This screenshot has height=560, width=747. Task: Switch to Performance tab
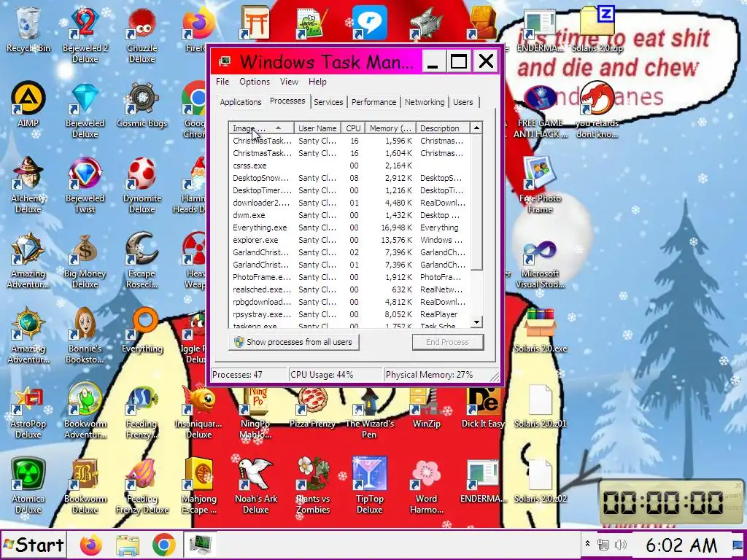click(x=374, y=102)
